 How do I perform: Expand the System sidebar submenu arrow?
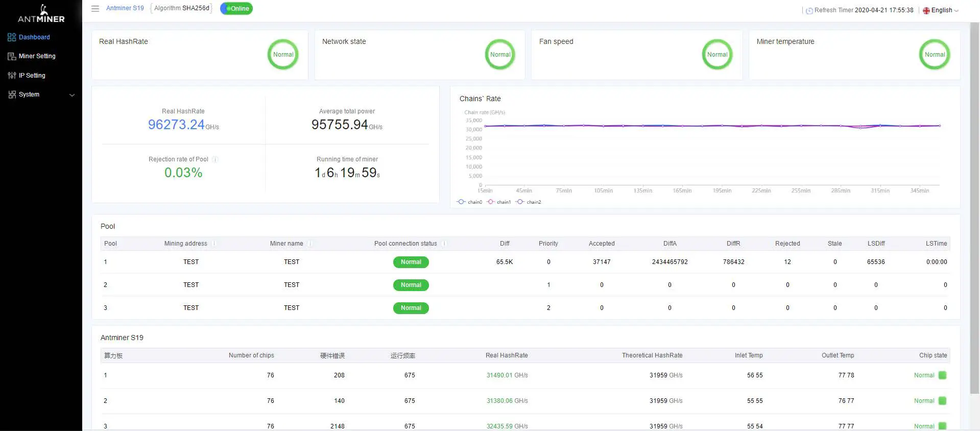point(72,95)
